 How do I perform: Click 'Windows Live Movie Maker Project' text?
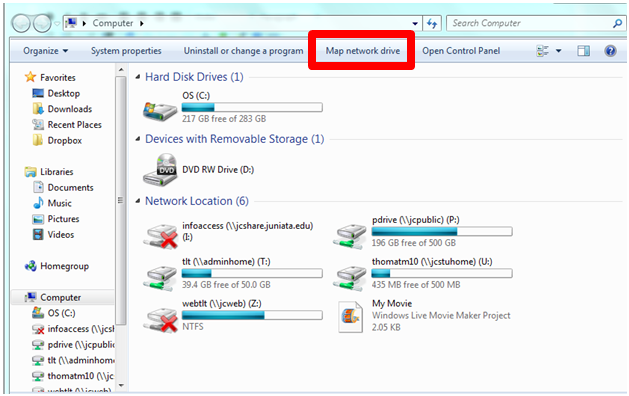click(441, 315)
